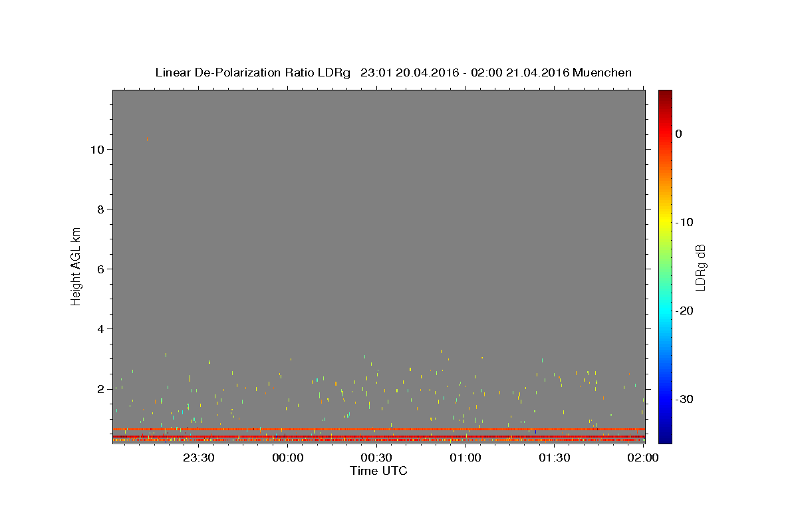This screenshot has height=532, width=798.
Task: Click the height tick label 8
Action: (x=101, y=209)
